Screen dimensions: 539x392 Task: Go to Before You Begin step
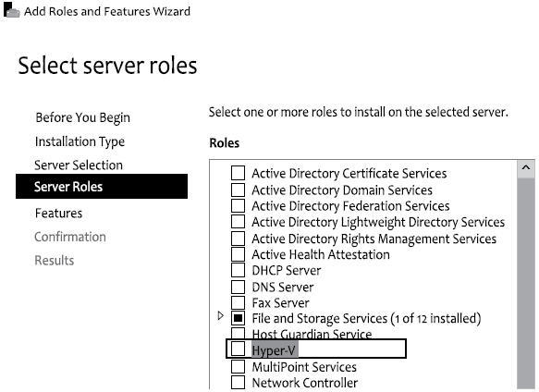83,117
